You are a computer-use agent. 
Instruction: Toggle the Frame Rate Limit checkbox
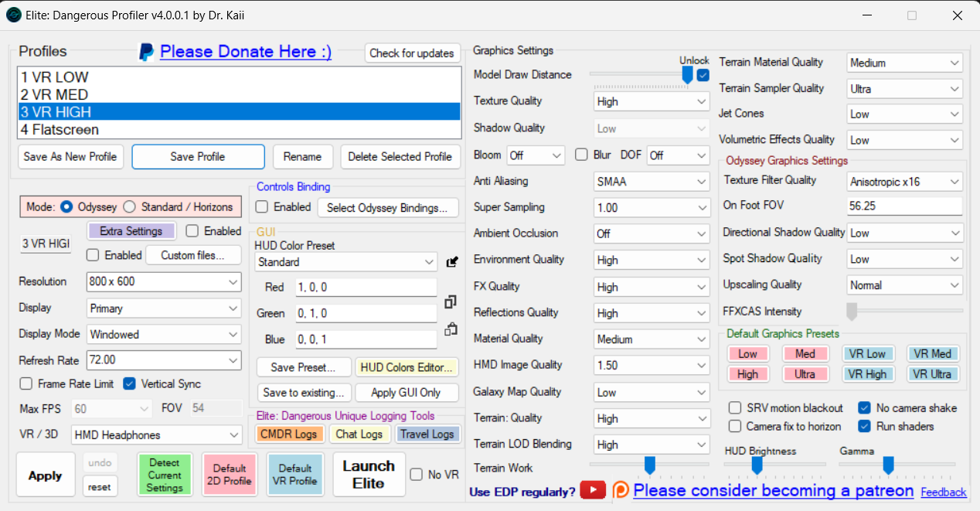click(x=26, y=383)
